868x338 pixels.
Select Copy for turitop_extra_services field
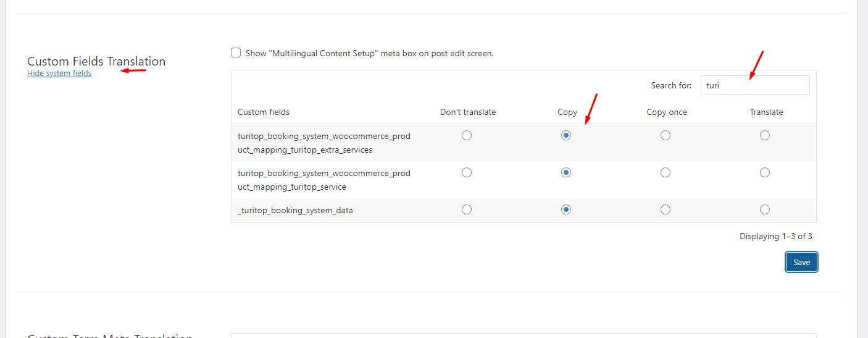point(566,136)
